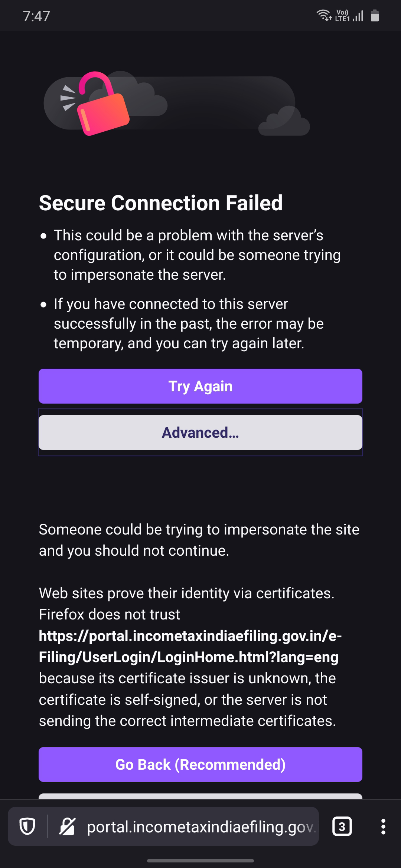This screenshot has height=868, width=401.
Task: Tap the 'Someone could be trying to impersonate' warning text
Action: click(199, 540)
